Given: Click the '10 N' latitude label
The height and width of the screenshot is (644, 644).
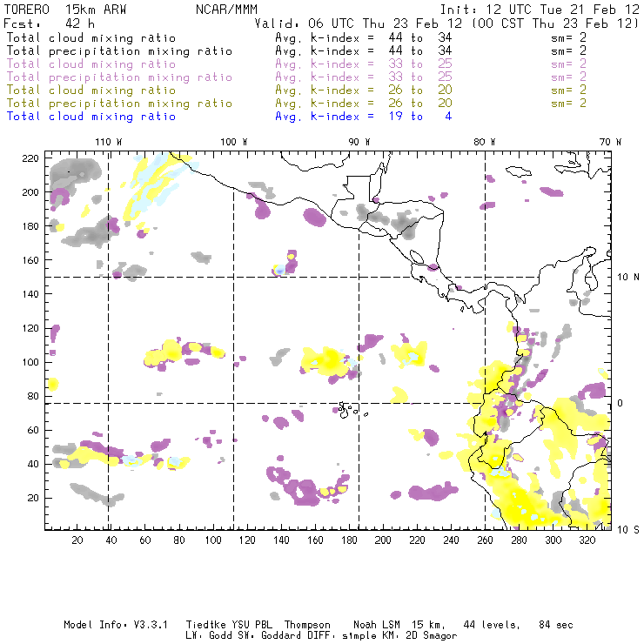Looking at the screenshot, I should coord(628,278).
